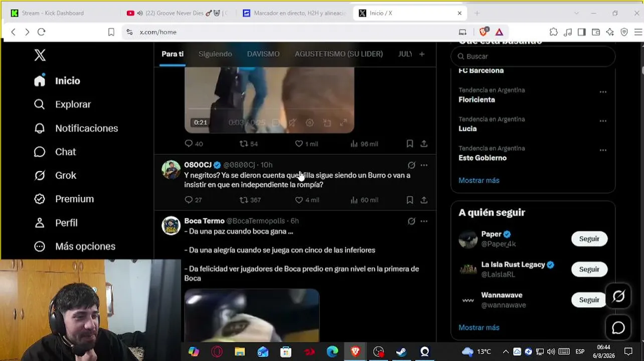The width and height of the screenshot is (644, 361).
Task: Bookmark the 0800CJ post
Action: coord(410,200)
